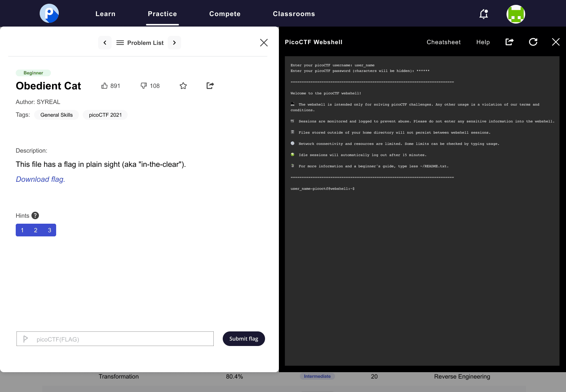The height and width of the screenshot is (392, 566).
Task: Switch to the Practice tab
Action: [x=162, y=14]
